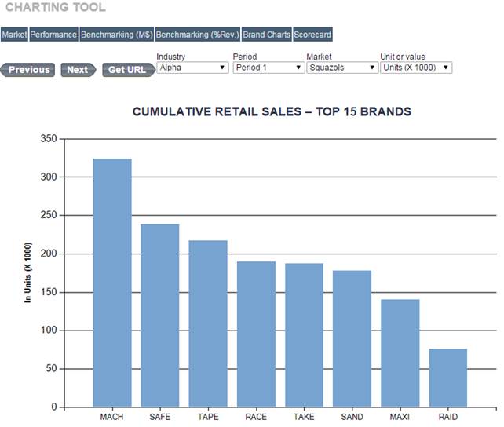Click the Get URL button
The image size is (504, 427).
pos(127,70)
